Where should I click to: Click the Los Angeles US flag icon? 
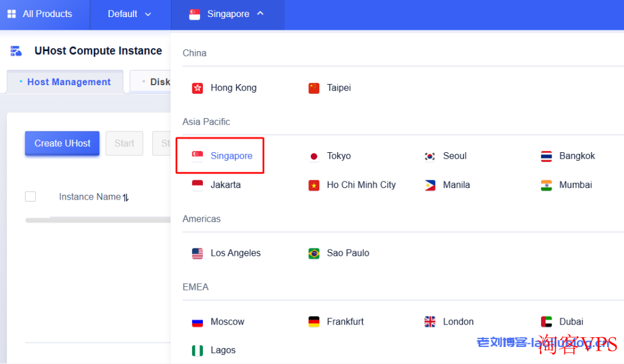[197, 254]
